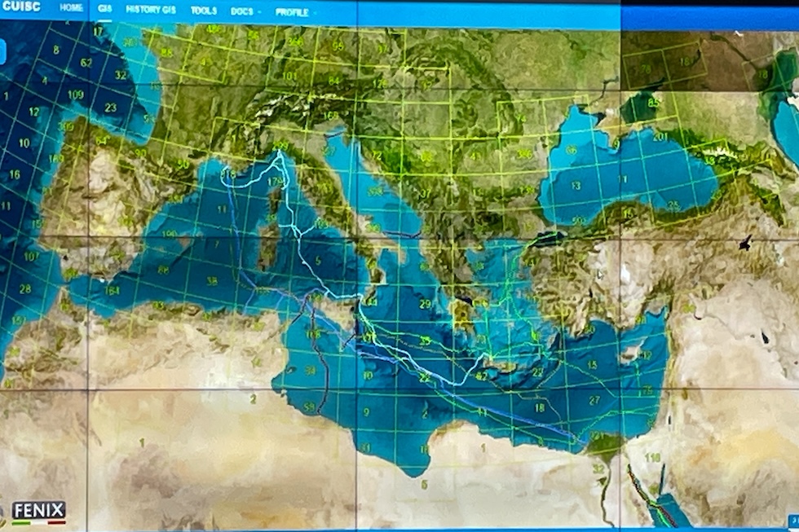Select grid cell 164 near Gibraltar
The image size is (799, 532).
click(112, 290)
